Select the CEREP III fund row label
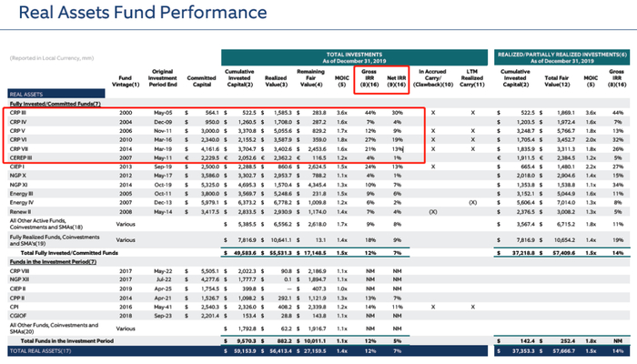 point(21,158)
